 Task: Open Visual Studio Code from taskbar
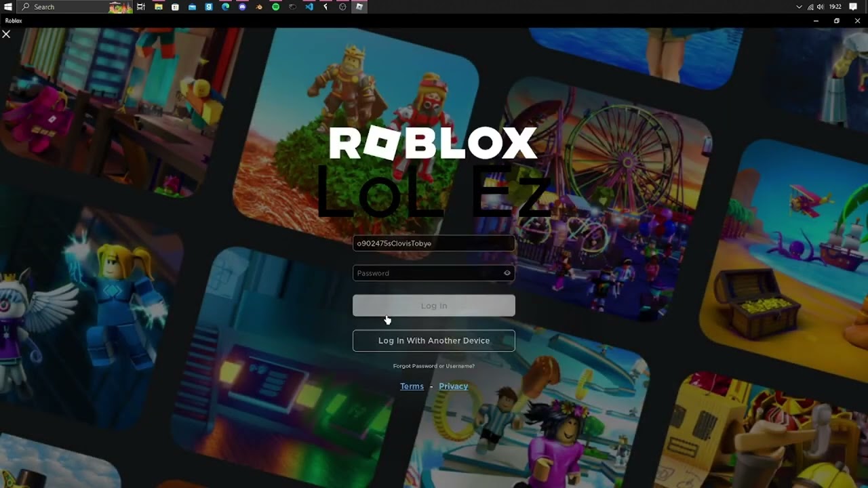pos(309,7)
